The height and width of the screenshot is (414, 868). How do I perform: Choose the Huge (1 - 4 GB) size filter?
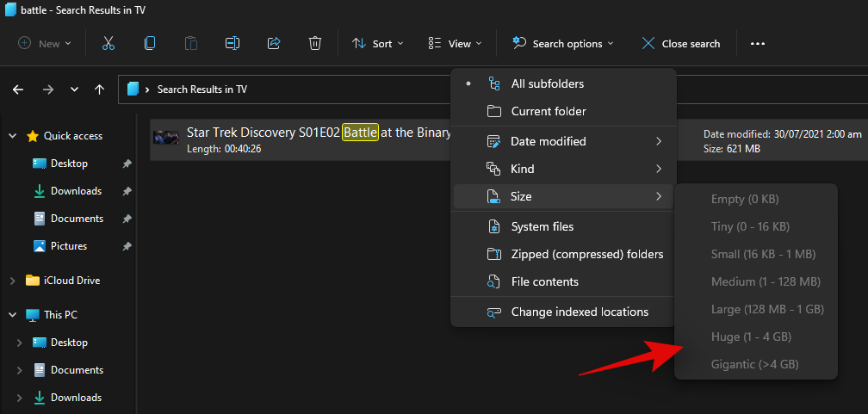coord(750,337)
